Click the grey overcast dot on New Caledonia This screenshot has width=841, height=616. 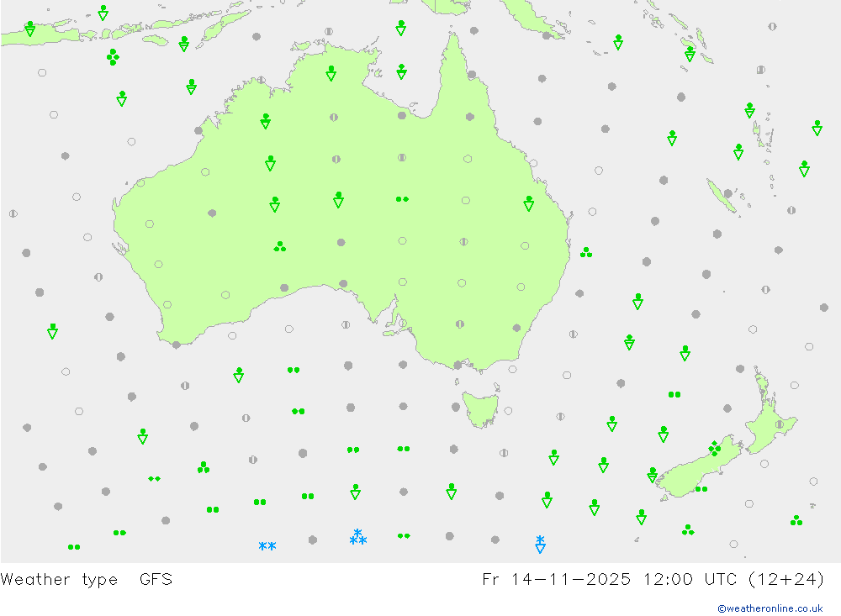[727, 193]
